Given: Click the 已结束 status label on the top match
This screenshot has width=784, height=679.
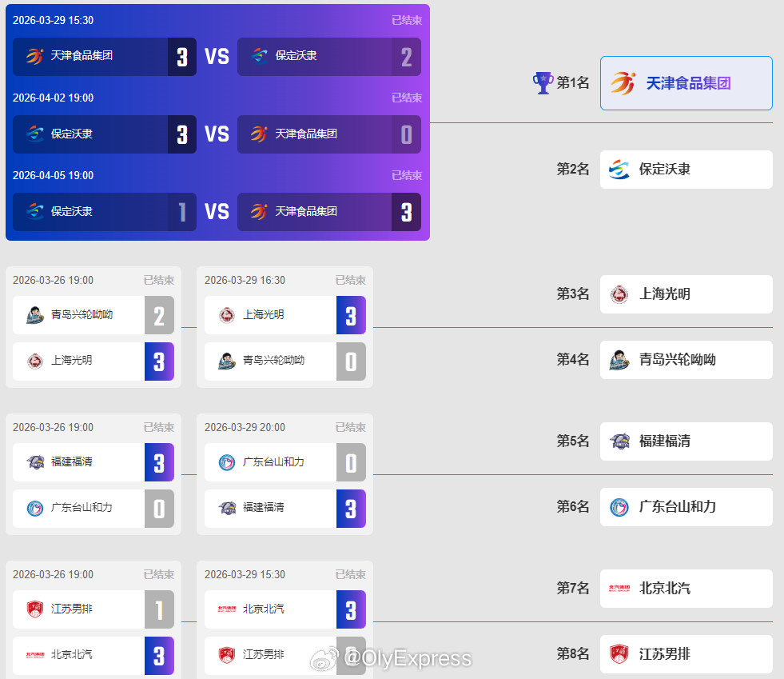Looking at the screenshot, I should (406, 21).
